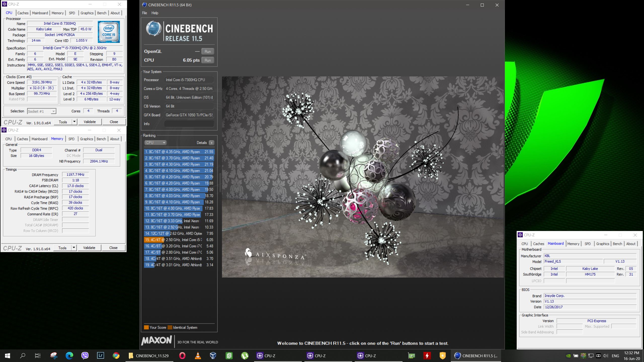Open VLC media player from taskbar
The height and width of the screenshot is (362, 644).
(198, 356)
